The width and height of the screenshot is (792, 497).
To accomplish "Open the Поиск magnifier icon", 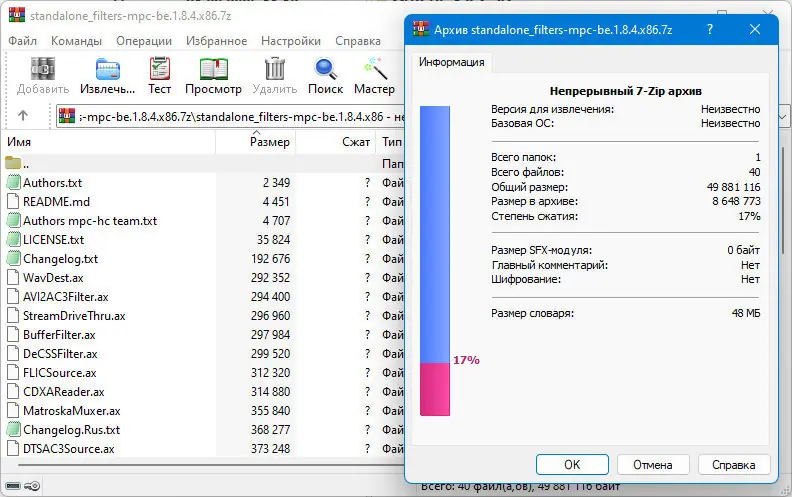I will tap(325, 69).
